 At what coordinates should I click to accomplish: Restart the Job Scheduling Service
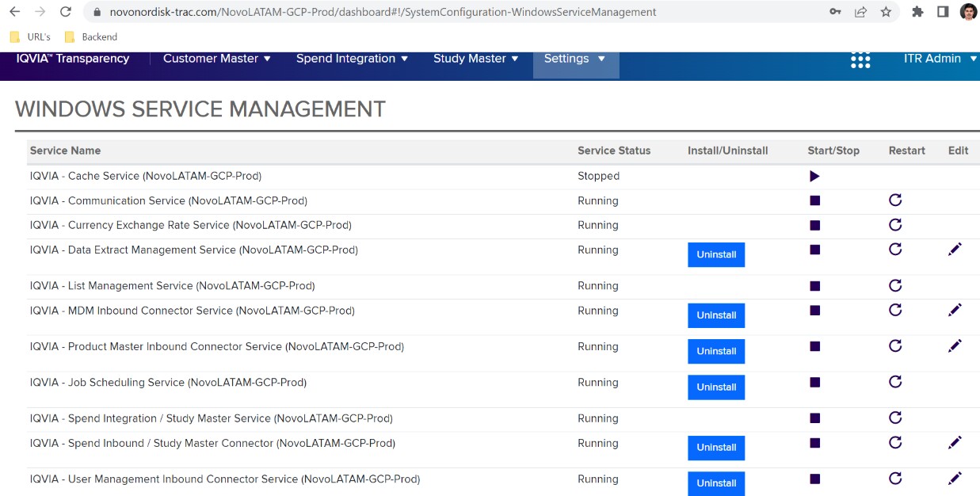pyautogui.click(x=895, y=382)
